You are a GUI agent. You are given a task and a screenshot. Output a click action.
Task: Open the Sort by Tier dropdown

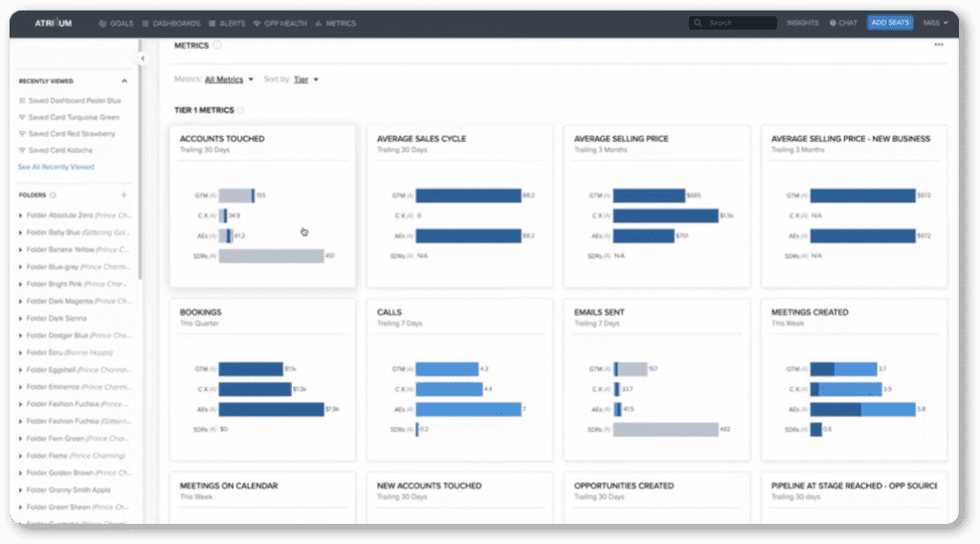click(306, 79)
